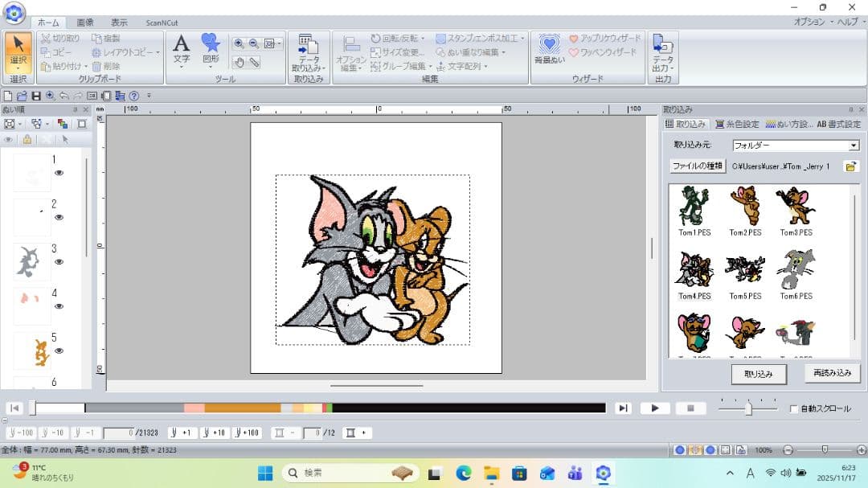This screenshot has width=868, height=488.
Task: Enable the 自動スクロール checkbox
Action: click(794, 408)
